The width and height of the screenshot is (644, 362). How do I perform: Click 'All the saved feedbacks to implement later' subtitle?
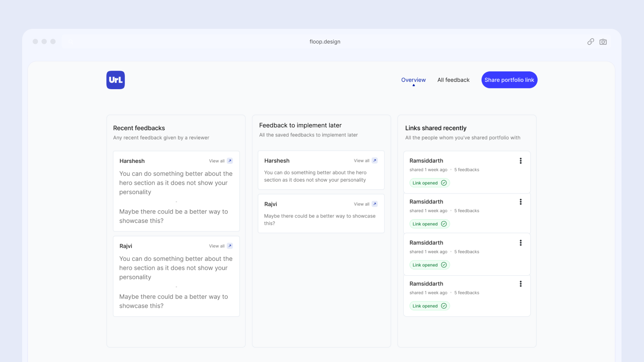(x=308, y=135)
